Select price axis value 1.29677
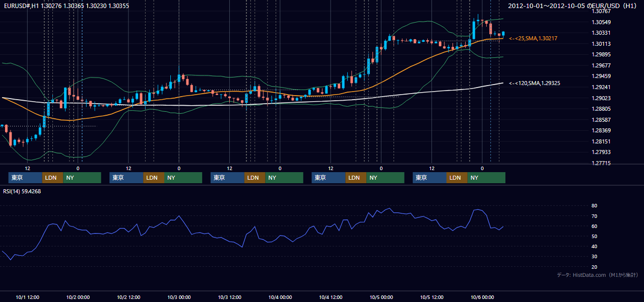The image size is (644, 302). pyautogui.click(x=601, y=65)
